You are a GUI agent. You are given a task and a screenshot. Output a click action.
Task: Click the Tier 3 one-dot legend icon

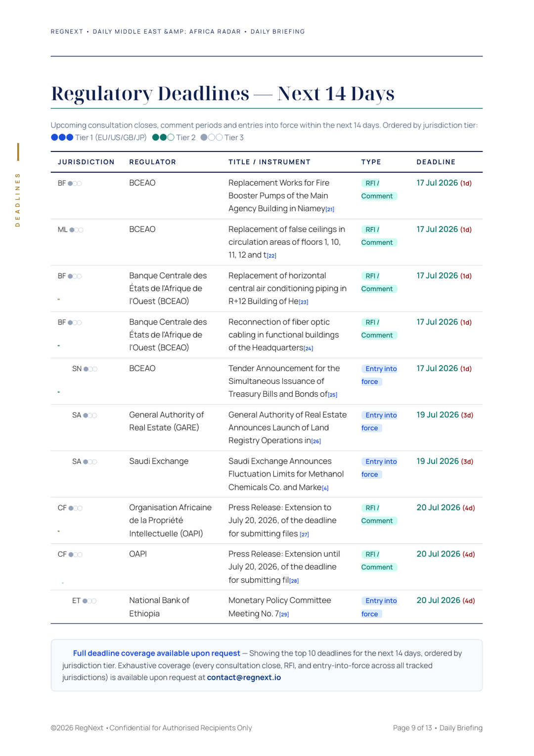pyautogui.click(x=212, y=138)
